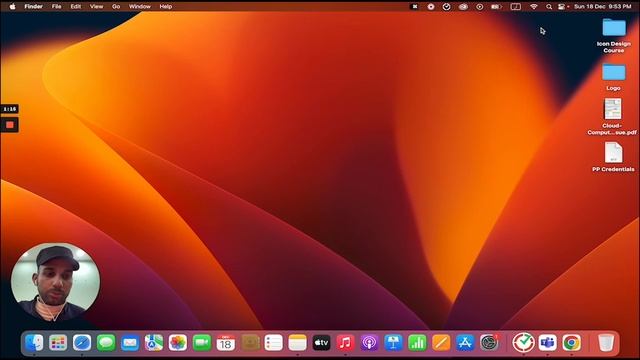The image size is (640, 360).
Task: Launch Maps from the Dock
Action: pyautogui.click(x=154, y=343)
